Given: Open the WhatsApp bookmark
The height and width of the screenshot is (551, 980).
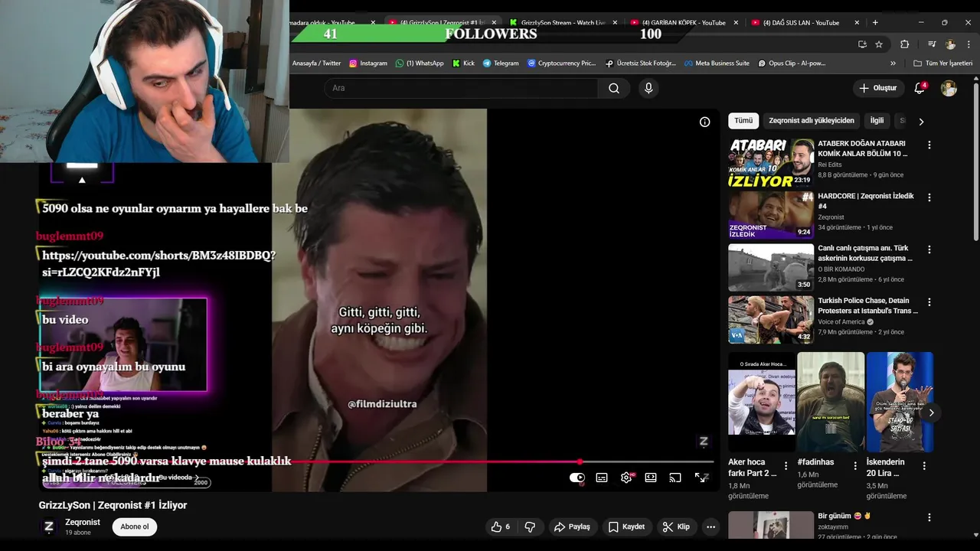Looking at the screenshot, I should [420, 64].
